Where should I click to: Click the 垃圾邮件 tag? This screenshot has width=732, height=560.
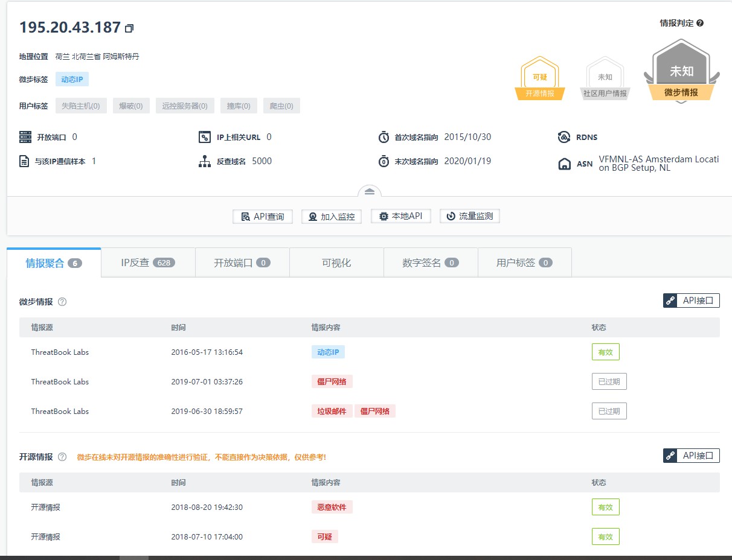point(332,411)
